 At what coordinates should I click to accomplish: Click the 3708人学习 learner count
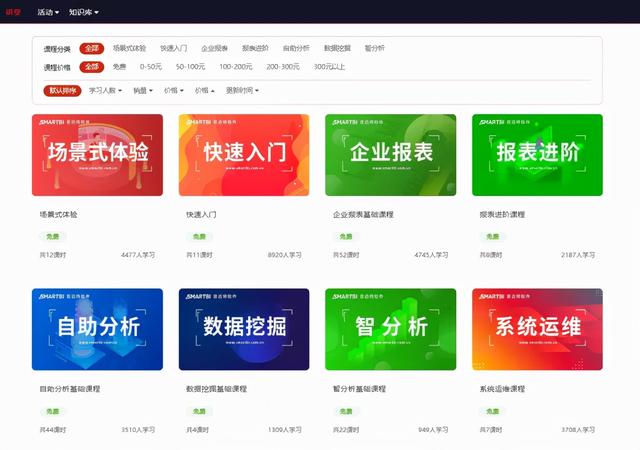click(x=578, y=430)
